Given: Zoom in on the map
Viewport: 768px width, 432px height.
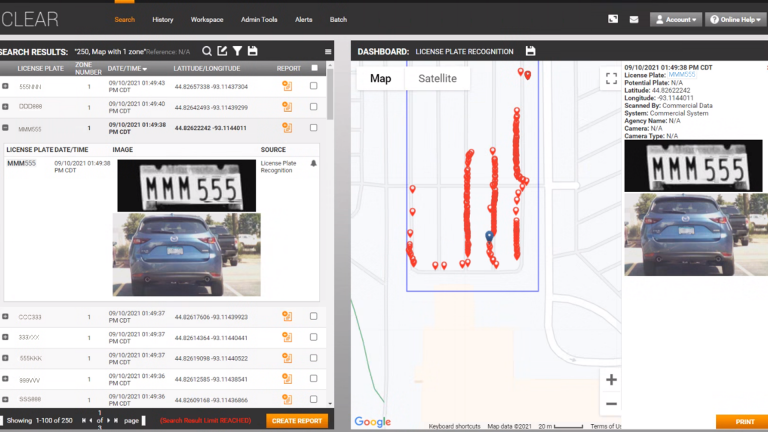Looking at the screenshot, I should click(611, 380).
